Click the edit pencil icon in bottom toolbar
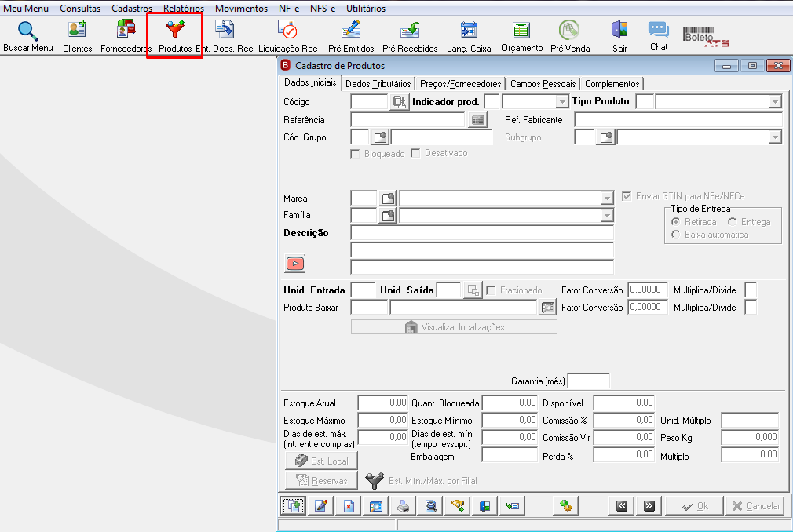The width and height of the screenshot is (793, 532). click(x=320, y=506)
